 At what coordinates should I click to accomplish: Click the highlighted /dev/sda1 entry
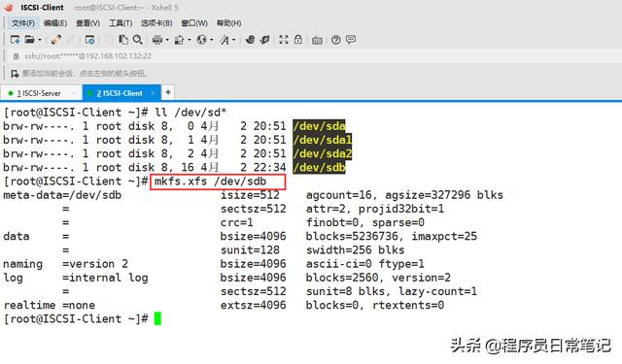(x=322, y=140)
